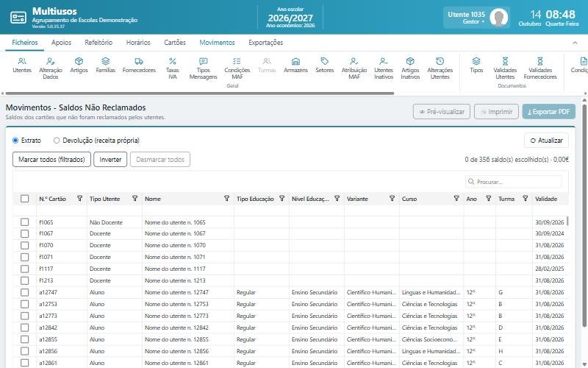The image size is (588, 368).
Task: Filter the N.º Cartão column
Action: (x=79, y=198)
